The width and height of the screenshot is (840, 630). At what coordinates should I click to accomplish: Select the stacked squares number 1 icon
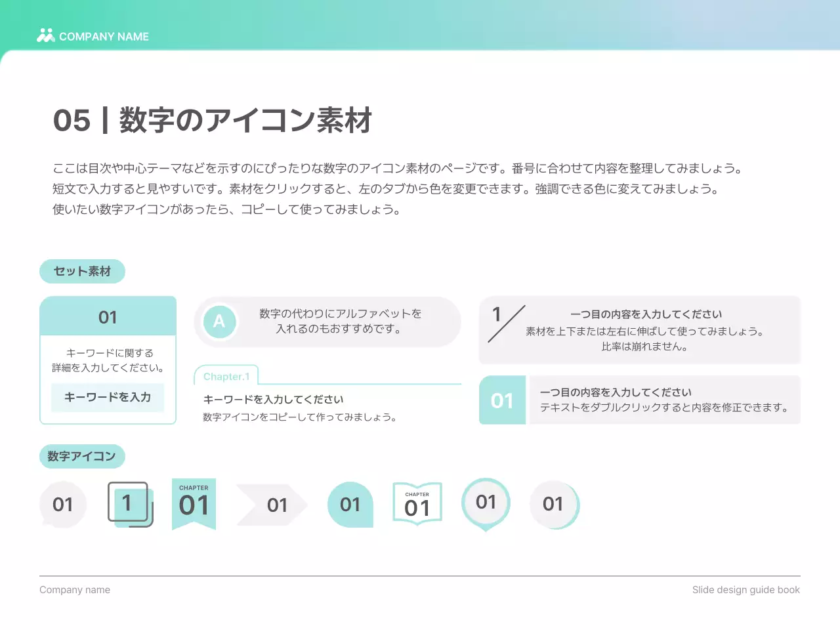coord(129,504)
